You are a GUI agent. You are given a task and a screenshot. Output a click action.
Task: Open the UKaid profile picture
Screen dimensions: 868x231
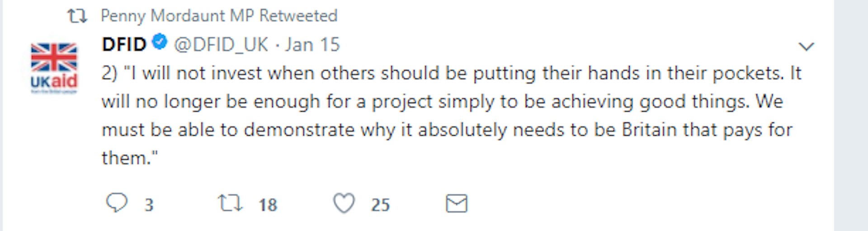(54, 68)
